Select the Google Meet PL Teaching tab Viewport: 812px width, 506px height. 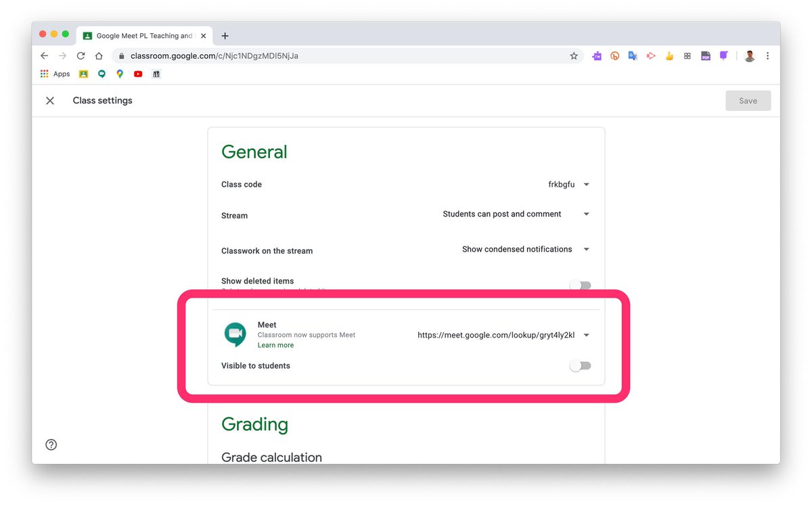(144, 36)
